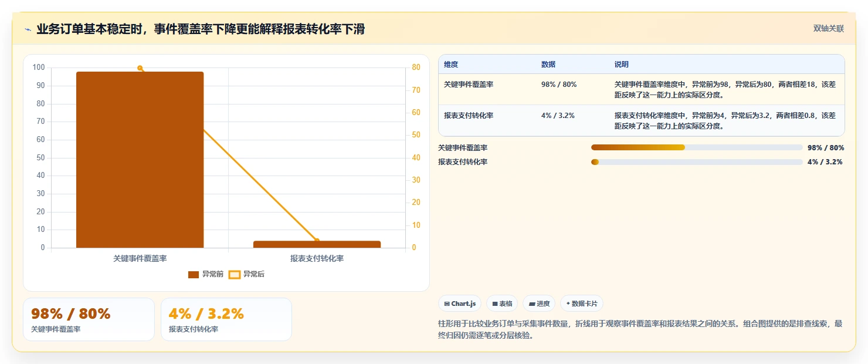The width and height of the screenshot is (868, 364).
Task: Open the 98% / 80% 关键事件覆盖率 data card
Action: point(89,319)
